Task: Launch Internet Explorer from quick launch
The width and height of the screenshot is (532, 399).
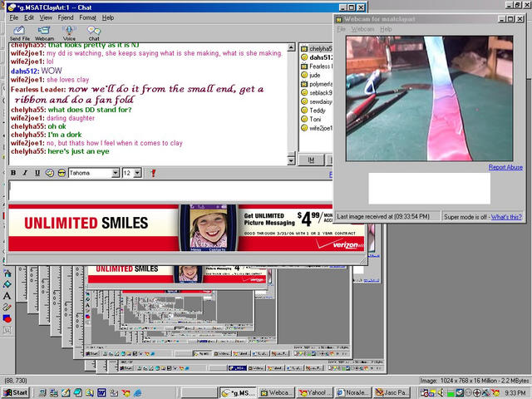Action: (x=138, y=393)
